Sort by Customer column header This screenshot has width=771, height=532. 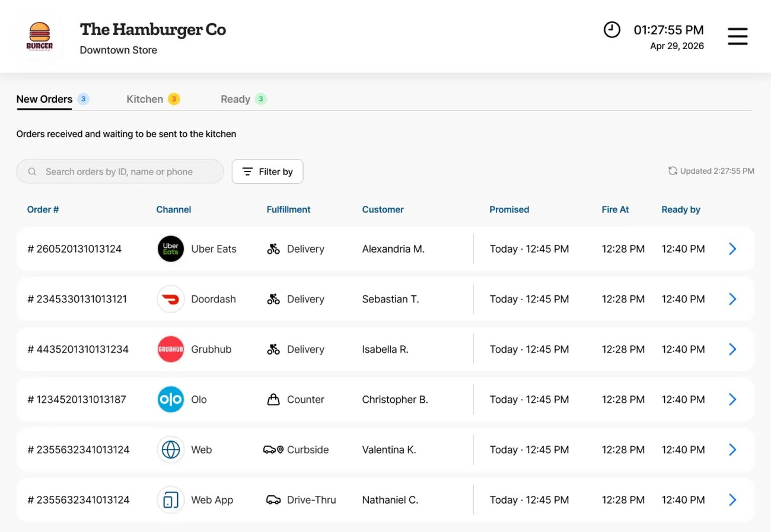click(x=383, y=209)
